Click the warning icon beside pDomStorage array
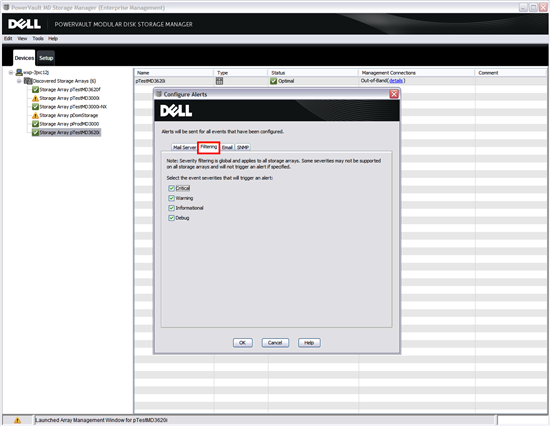Viewport: 550px width, 426px height. click(35, 115)
